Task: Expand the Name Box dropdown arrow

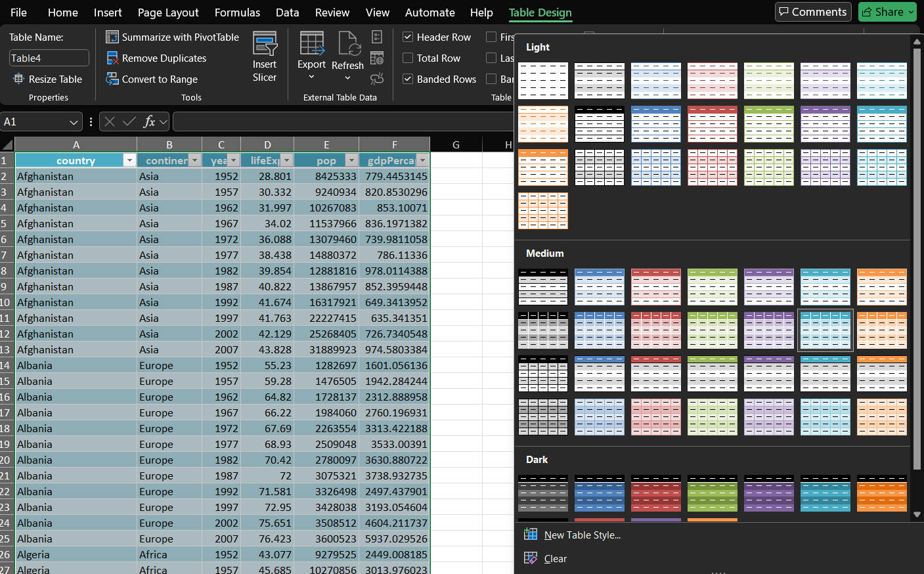Action: (x=74, y=122)
